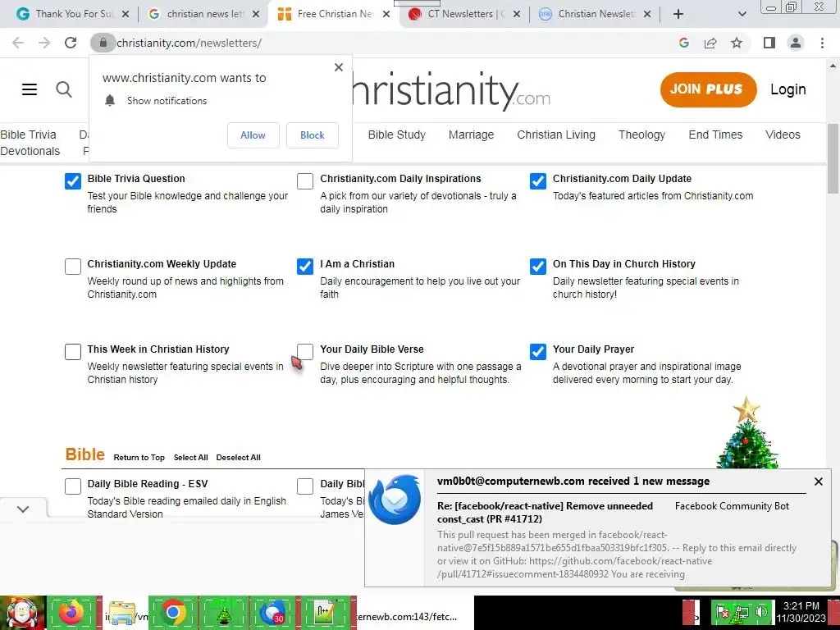Close the Thunderbird new message notification
Viewport: 840px width, 630px height.
[x=819, y=482]
